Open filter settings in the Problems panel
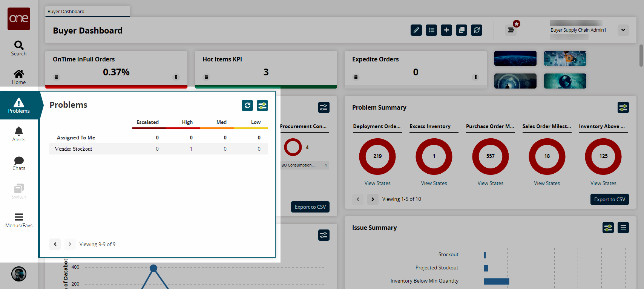This screenshot has height=289, width=644. (x=262, y=106)
